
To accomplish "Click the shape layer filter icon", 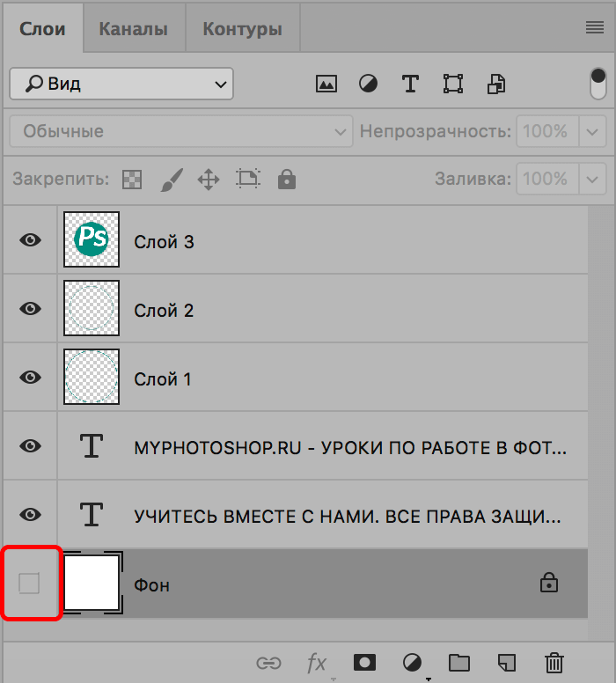I will [453, 84].
